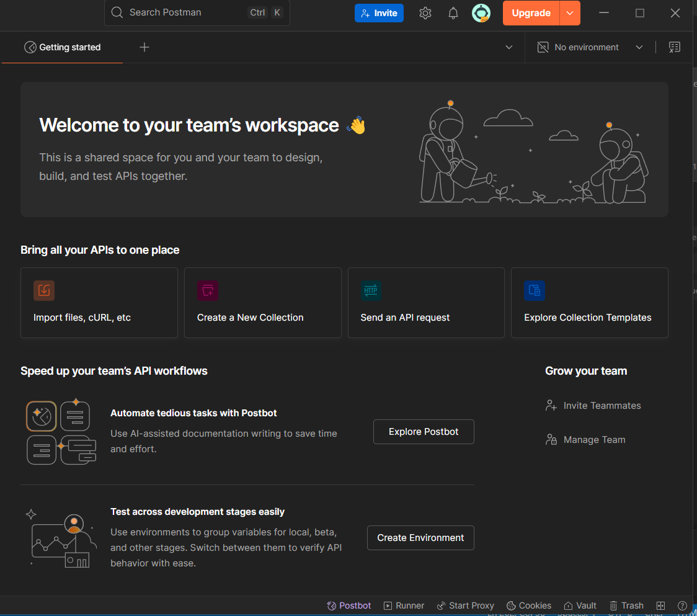This screenshot has height=616, width=697.
Task: Expand the Upgrade dropdown arrow
Action: pyautogui.click(x=570, y=13)
